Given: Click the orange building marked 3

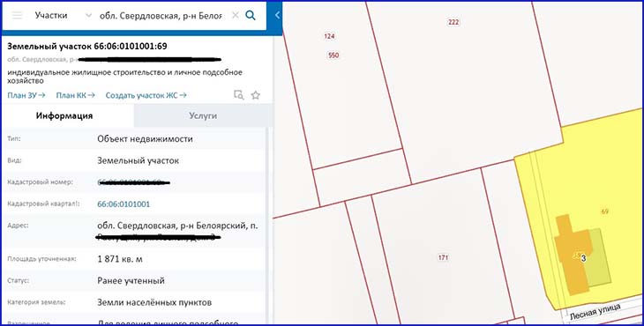Looking at the screenshot, I should pos(573,256).
